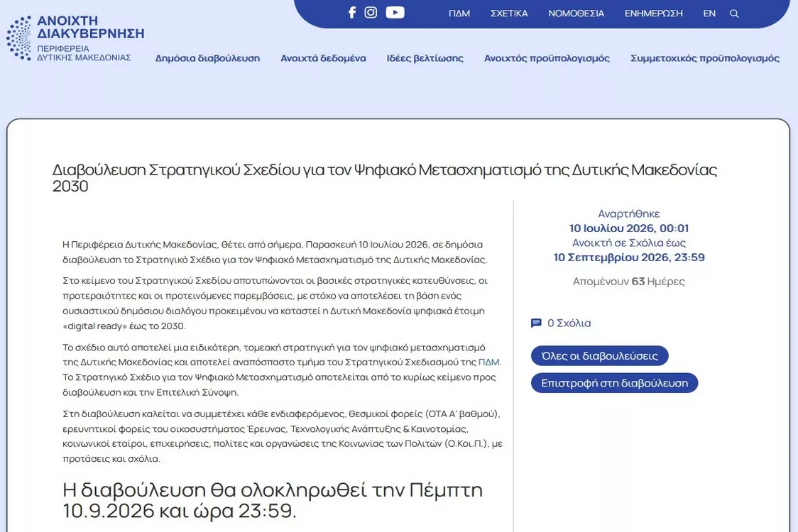Screen dimensions: 798x532
Task: Click the Επιστροφή στη διαβούλευση button
Action: pos(614,383)
